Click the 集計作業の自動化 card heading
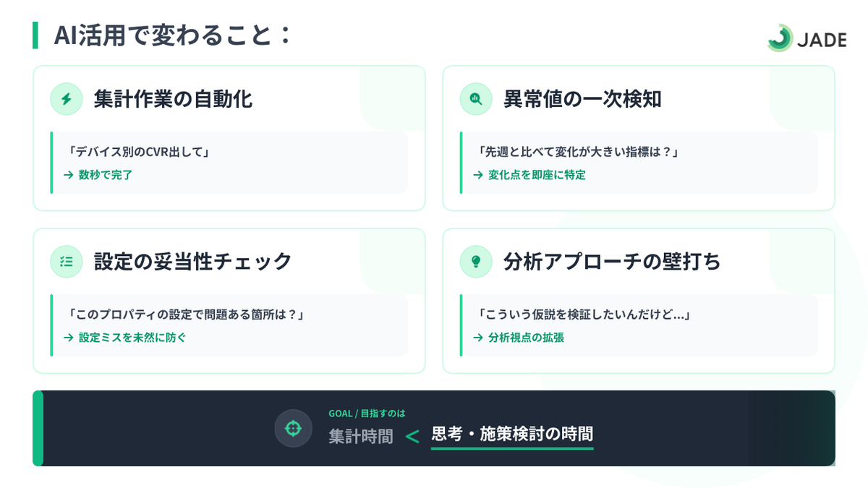This screenshot has height=488, width=868. pos(174,99)
